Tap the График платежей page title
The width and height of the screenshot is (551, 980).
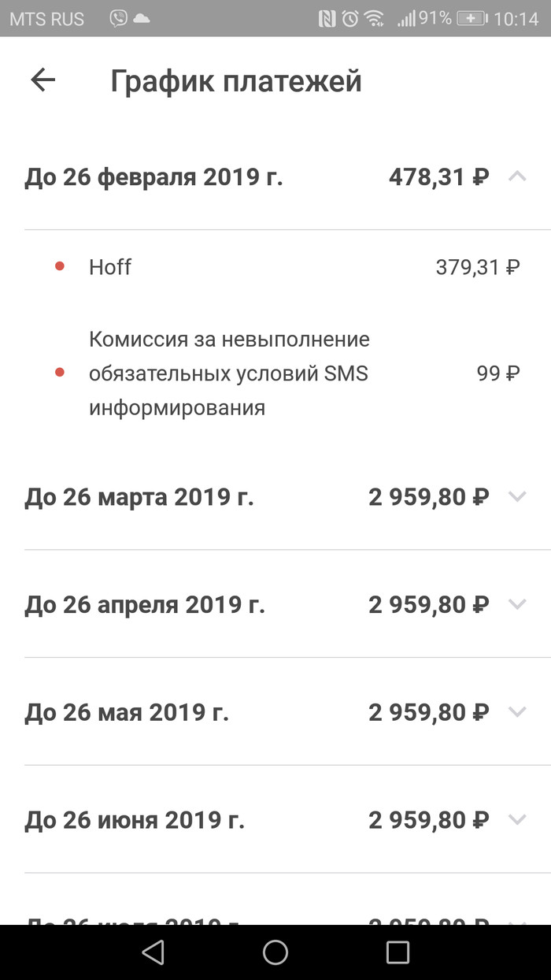tap(235, 80)
